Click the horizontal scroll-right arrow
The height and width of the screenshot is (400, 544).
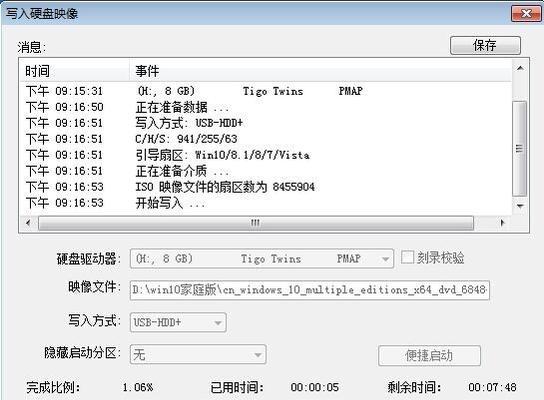(502, 222)
